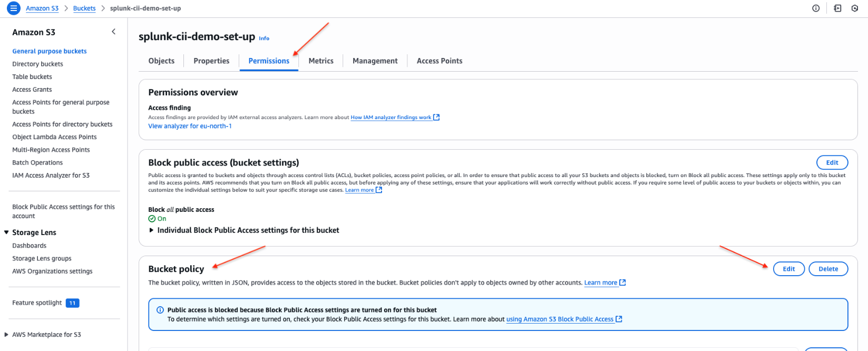Image resolution: width=868 pixels, height=351 pixels.
Task: Open View analyzer for eu-north-1 link
Action: coord(190,126)
